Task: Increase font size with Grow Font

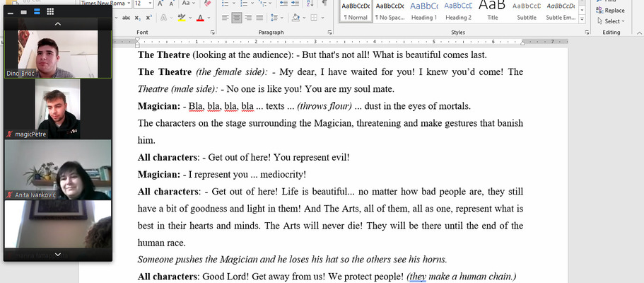Action: click(x=160, y=3)
